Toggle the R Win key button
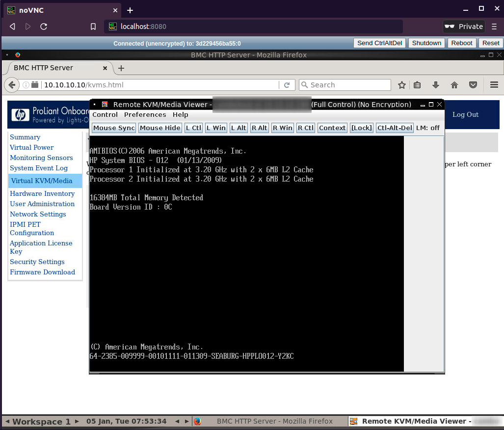The width and height of the screenshot is (504, 430). click(283, 128)
